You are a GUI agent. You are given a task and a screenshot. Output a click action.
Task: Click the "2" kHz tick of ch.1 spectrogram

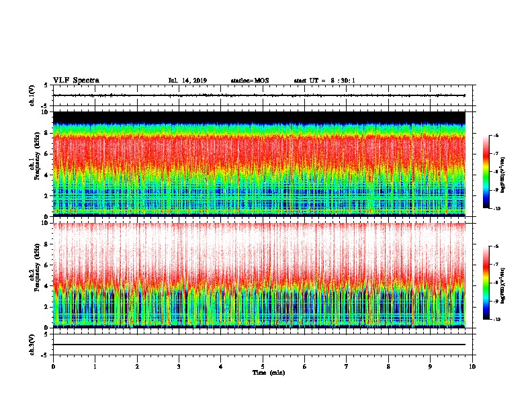47,195
